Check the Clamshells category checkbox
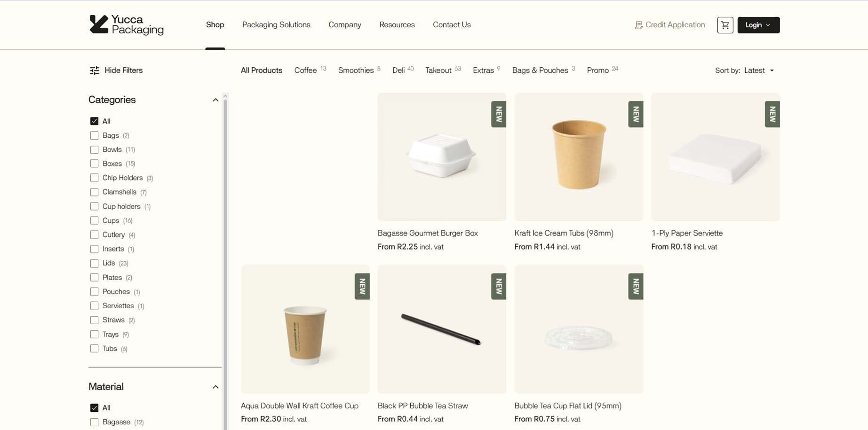This screenshot has width=868, height=430. coord(94,192)
